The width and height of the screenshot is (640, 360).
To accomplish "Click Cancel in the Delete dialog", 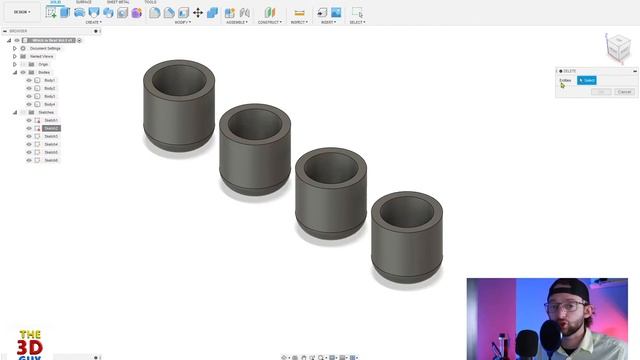I will coord(624,92).
